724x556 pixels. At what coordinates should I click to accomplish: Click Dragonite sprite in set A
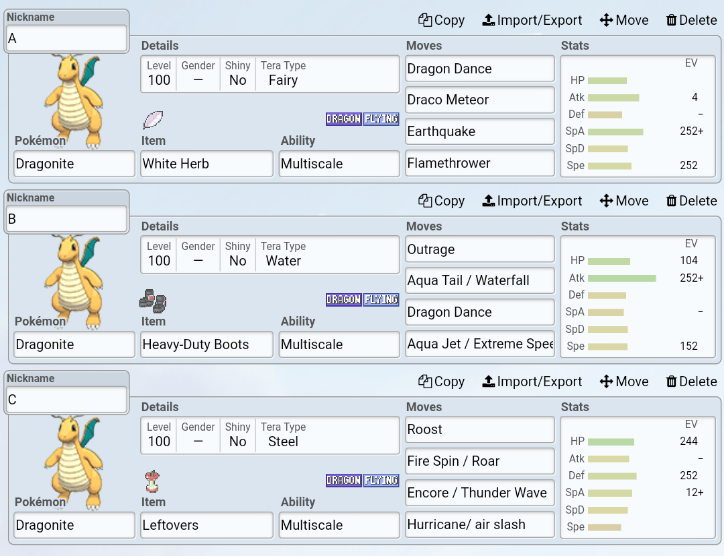point(74,101)
